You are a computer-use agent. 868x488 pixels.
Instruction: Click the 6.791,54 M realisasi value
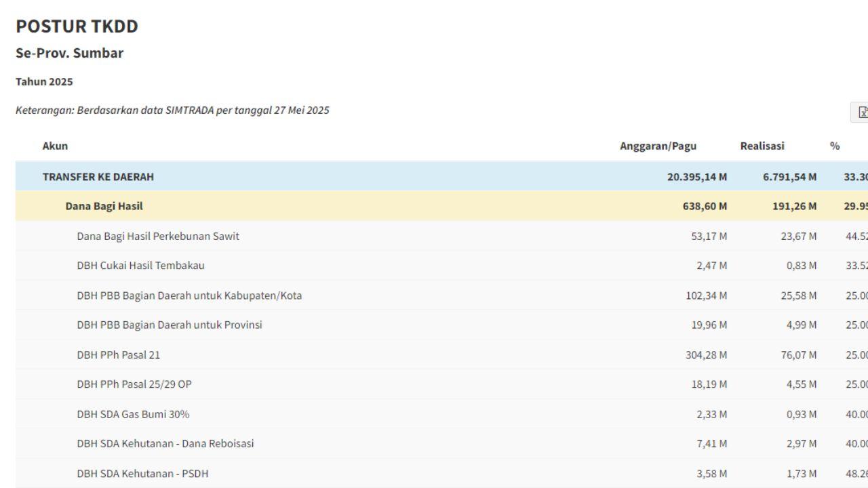coord(789,177)
